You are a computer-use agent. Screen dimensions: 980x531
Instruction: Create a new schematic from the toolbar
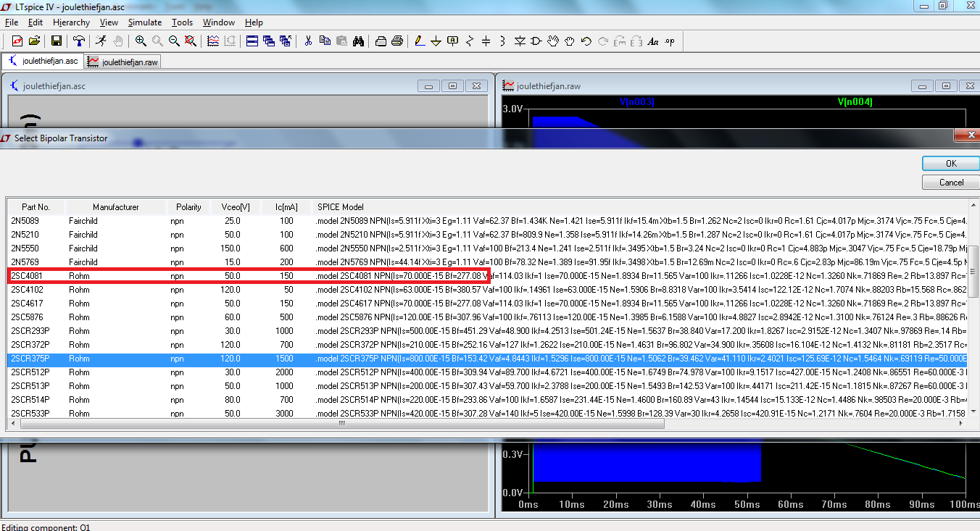pos(17,41)
